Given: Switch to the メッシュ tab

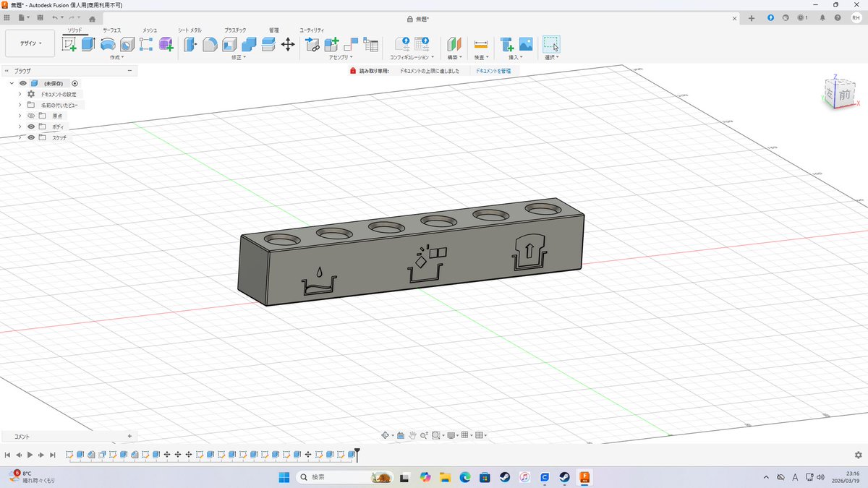Looking at the screenshot, I should point(150,30).
